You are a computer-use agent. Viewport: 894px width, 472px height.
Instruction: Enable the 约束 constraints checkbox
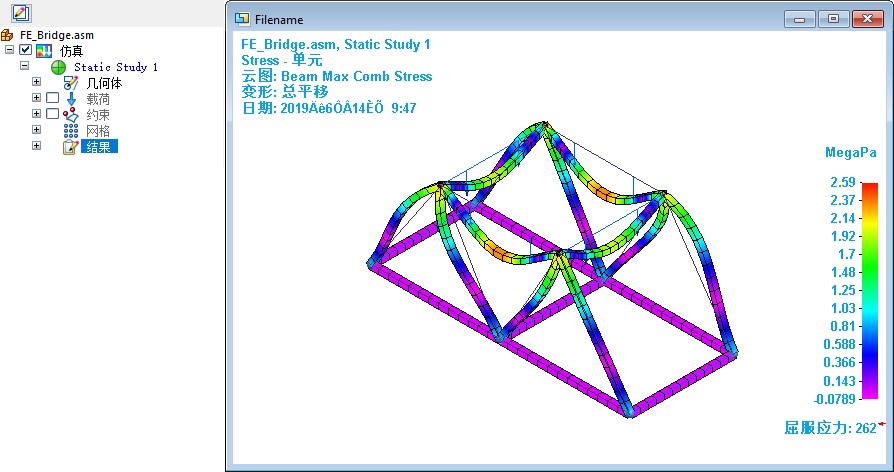(x=53, y=114)
